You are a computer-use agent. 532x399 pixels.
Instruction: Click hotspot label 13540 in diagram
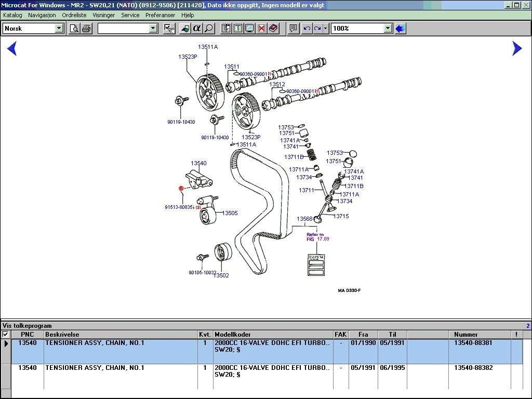pos(198,163)
